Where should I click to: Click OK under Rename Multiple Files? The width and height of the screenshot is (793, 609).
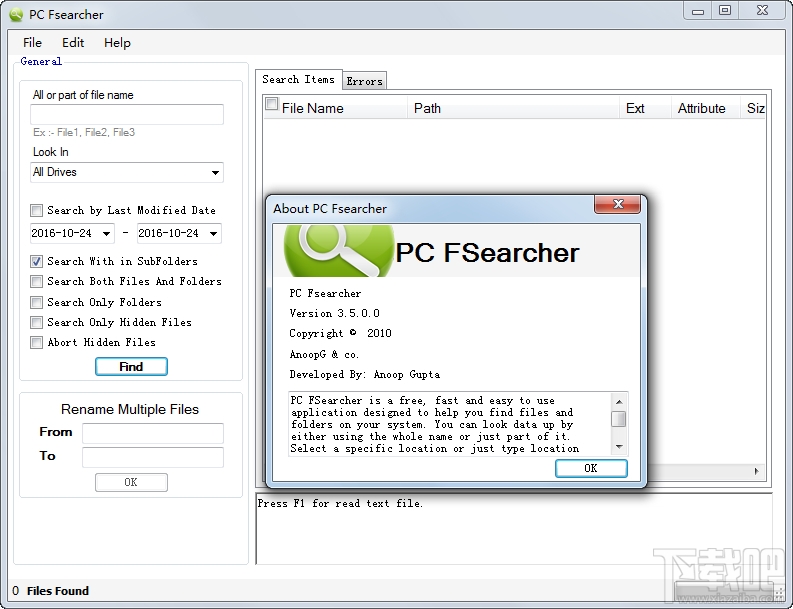tap(131, 482)
